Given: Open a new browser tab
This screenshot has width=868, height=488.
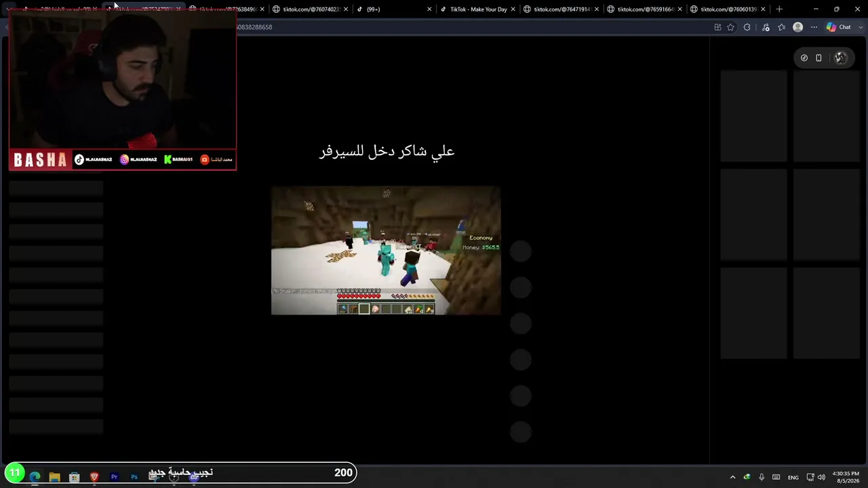Looking at the screenshot, I should click(x=779, y=9).
